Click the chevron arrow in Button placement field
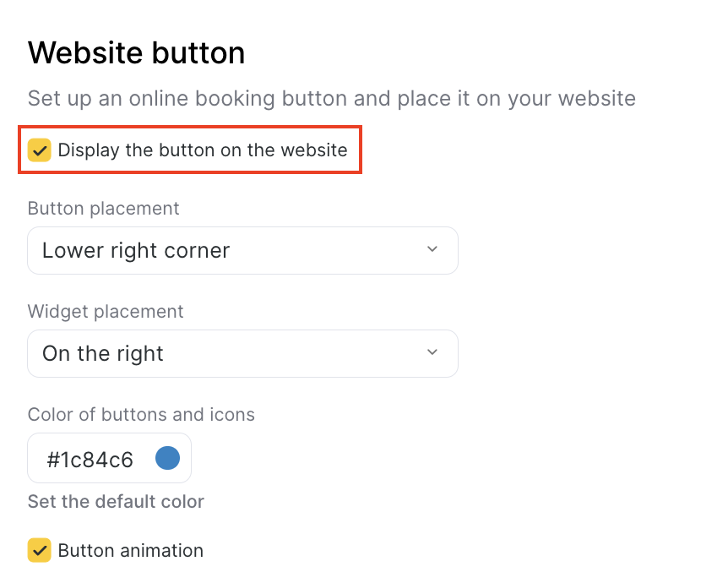 (432, 249)
